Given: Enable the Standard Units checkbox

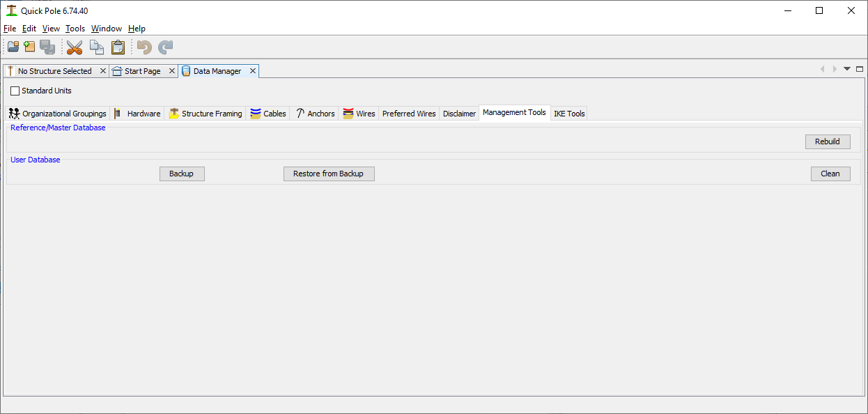Looking at the screenshot, I should pyautogui.click(x=15, y=91).
